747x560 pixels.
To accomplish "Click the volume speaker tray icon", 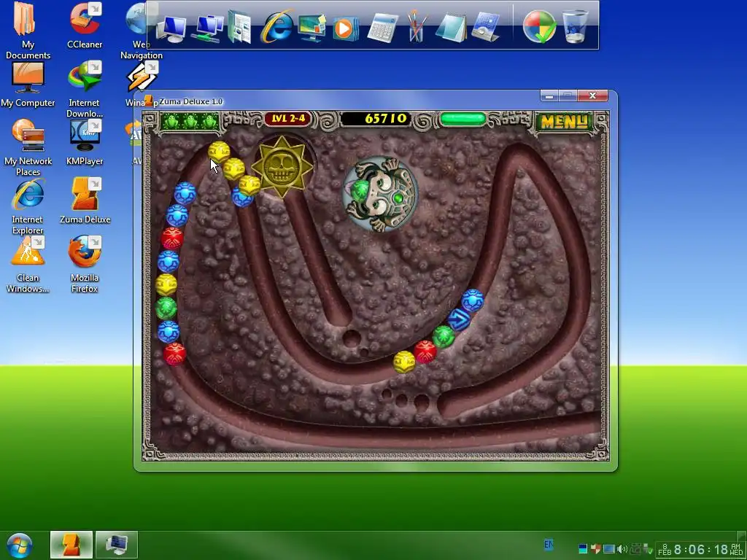I will 622,549.
